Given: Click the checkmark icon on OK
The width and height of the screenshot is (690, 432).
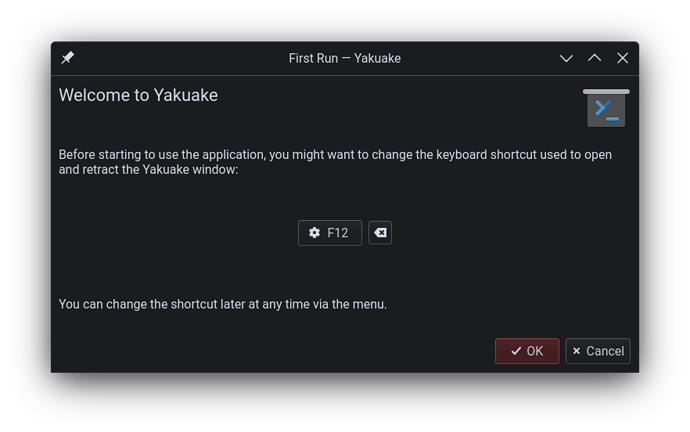Looking at the screenshot, I should tap(516, 351).
